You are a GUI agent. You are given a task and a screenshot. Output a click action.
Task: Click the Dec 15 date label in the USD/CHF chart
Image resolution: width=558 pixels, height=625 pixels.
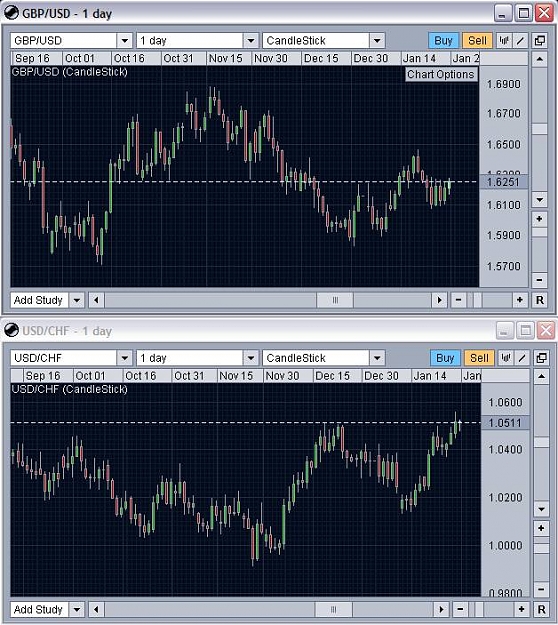332,376
